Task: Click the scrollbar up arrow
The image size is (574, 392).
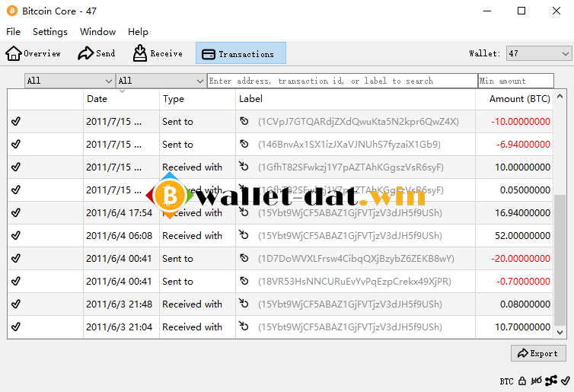Action: click(x=560, y=96)
